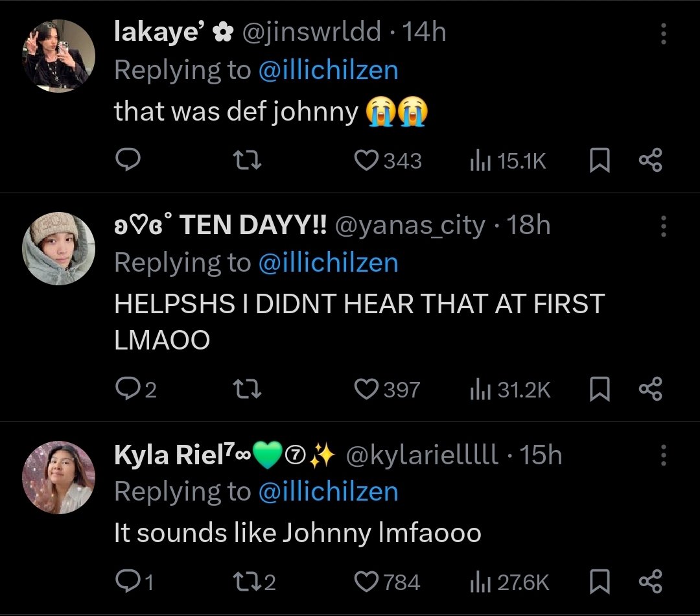This screenshot has height=616, width=700.
Task: Like Kyla Riel's tweet with 784 likes
Action: click(367, 582)
